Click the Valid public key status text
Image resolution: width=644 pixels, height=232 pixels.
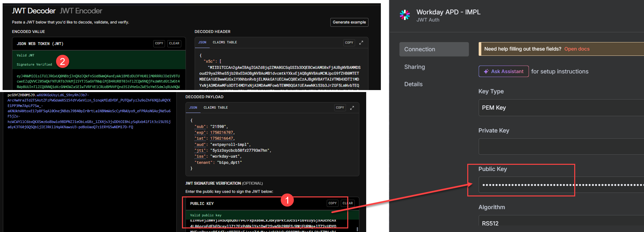coord(206,215)
